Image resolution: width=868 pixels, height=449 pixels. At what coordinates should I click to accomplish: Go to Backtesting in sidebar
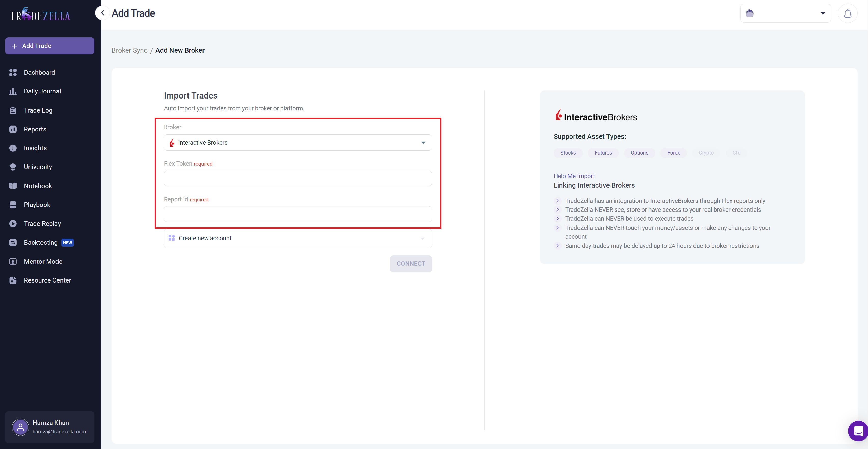[41, 242]
